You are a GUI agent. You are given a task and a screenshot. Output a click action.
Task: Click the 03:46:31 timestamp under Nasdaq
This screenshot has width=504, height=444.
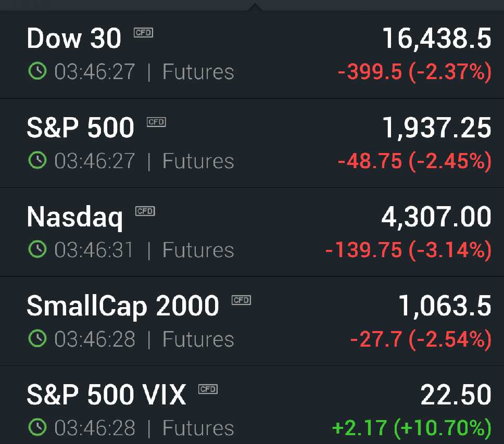pos(94,250)
